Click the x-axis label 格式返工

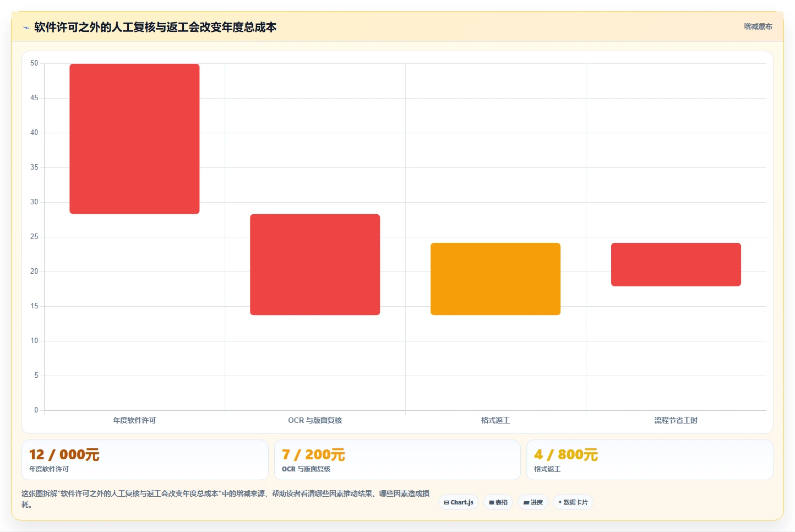(x=495, y=420)
